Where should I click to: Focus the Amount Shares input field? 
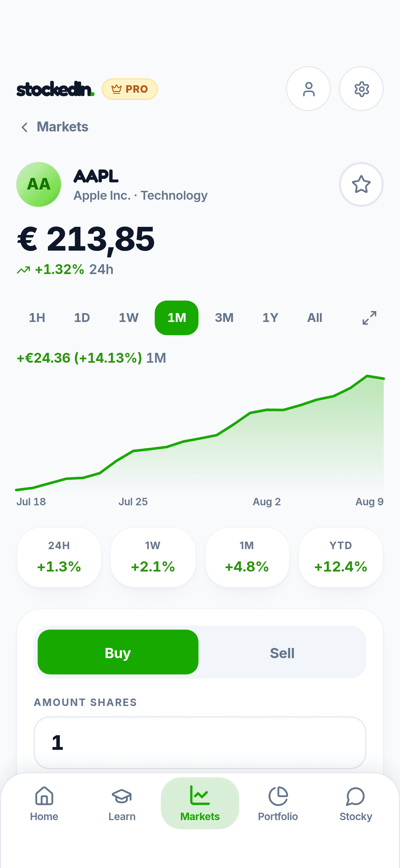200,742
